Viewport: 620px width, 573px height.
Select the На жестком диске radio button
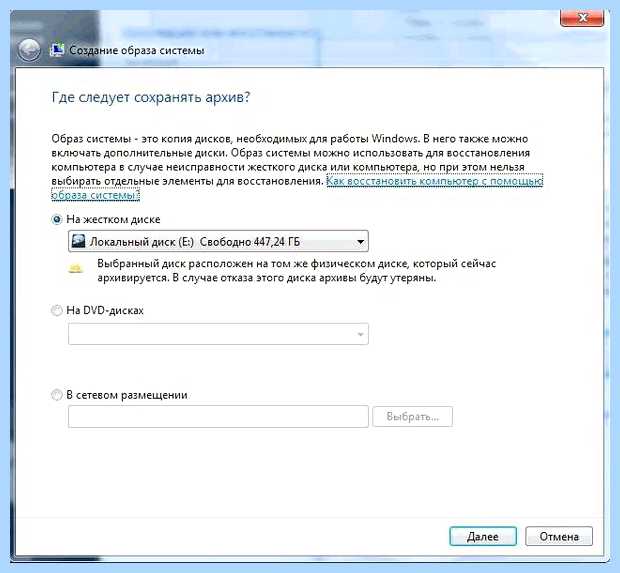57,219
